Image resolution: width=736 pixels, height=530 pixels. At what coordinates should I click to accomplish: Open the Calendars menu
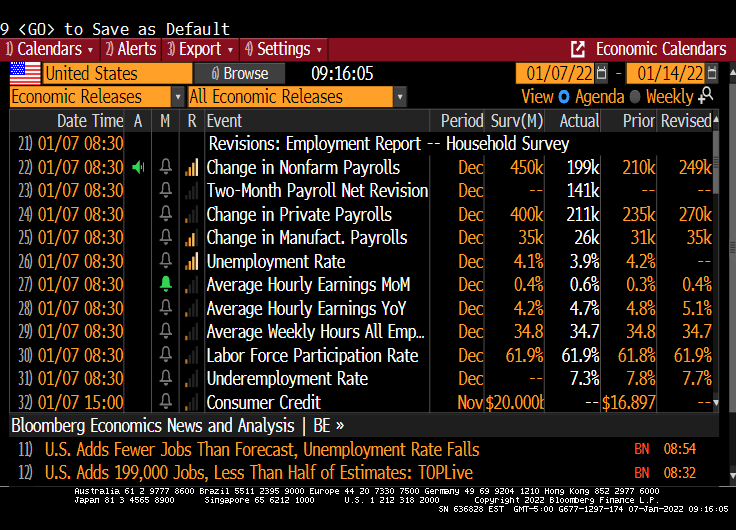tap(48, 49)
